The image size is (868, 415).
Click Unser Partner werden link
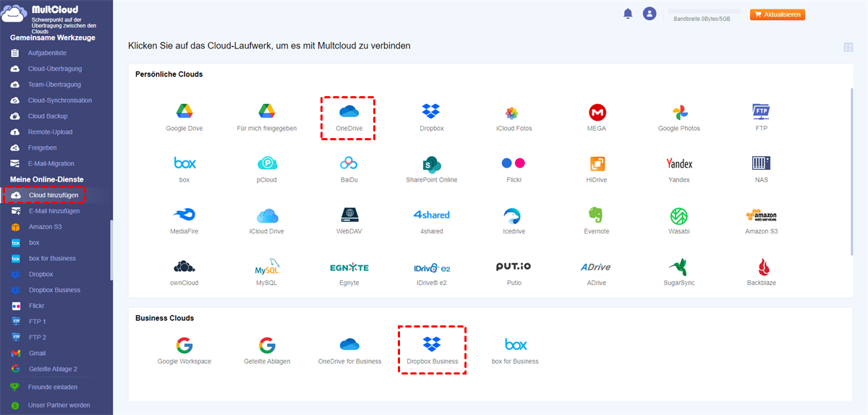[59, 405]
